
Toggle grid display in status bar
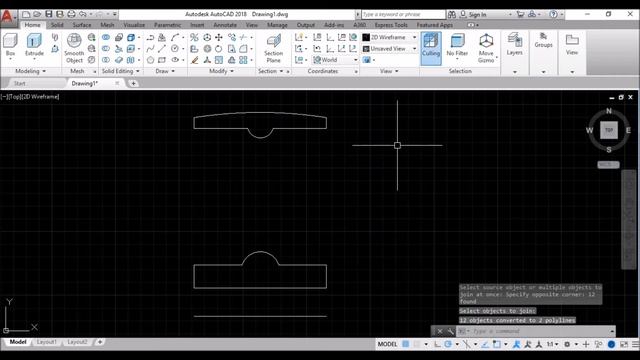coord(405,344)
